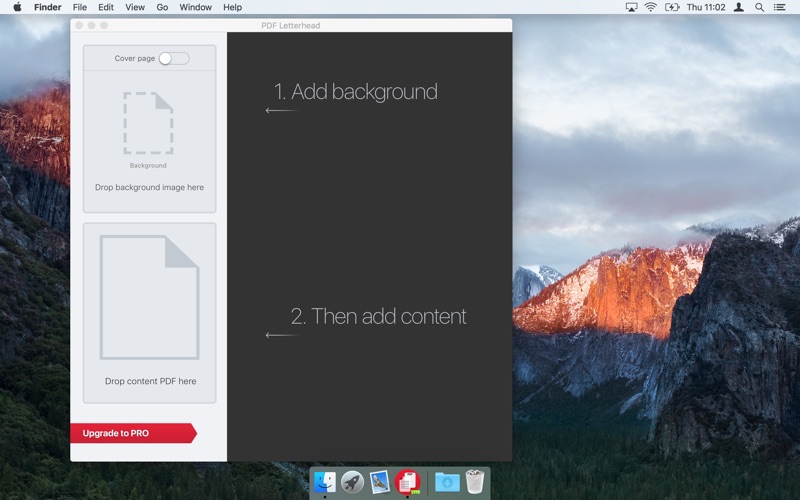Click the dashed Background page placeholder icon
Image resolution: width=800 pixels, height=500 pixels.
pyautogui.click(x=148, y=123)
